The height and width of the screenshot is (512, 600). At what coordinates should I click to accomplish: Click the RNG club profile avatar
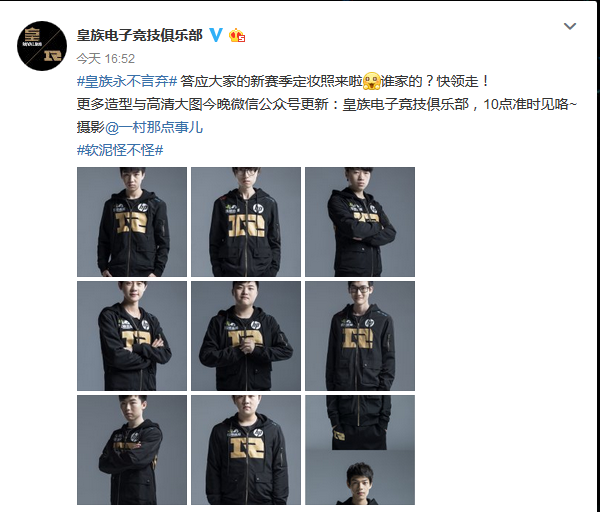42,46
